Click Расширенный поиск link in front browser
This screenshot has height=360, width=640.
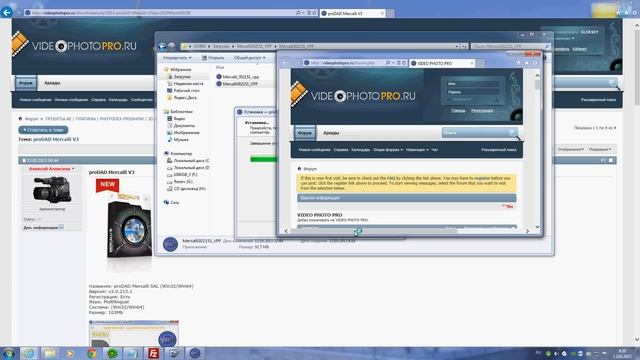pyautogui.click(x=499, y=150)
